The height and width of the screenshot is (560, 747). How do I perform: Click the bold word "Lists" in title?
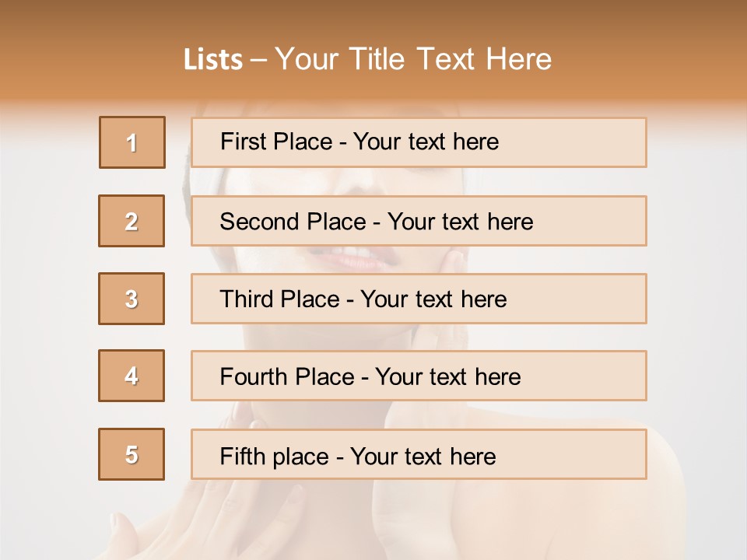[213, 59]
